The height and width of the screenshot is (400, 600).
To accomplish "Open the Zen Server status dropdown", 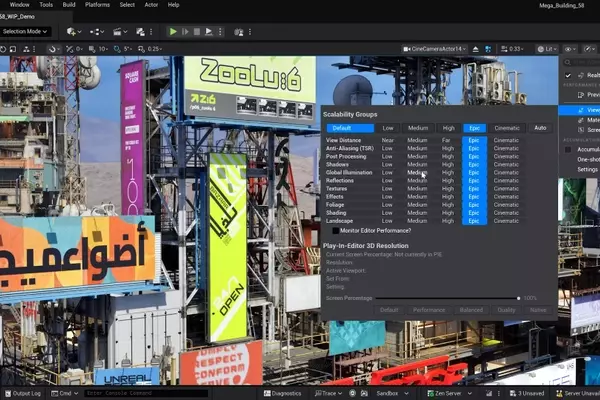I will 450,393.
